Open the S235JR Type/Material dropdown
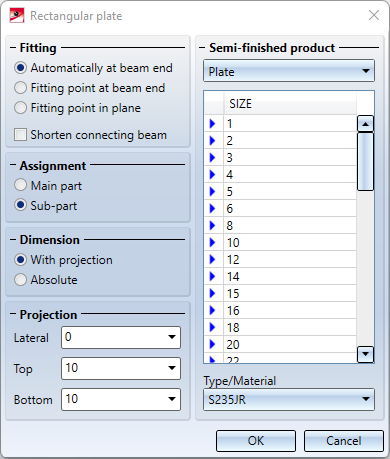Screen dimensions: 390x459 point(289,399)
